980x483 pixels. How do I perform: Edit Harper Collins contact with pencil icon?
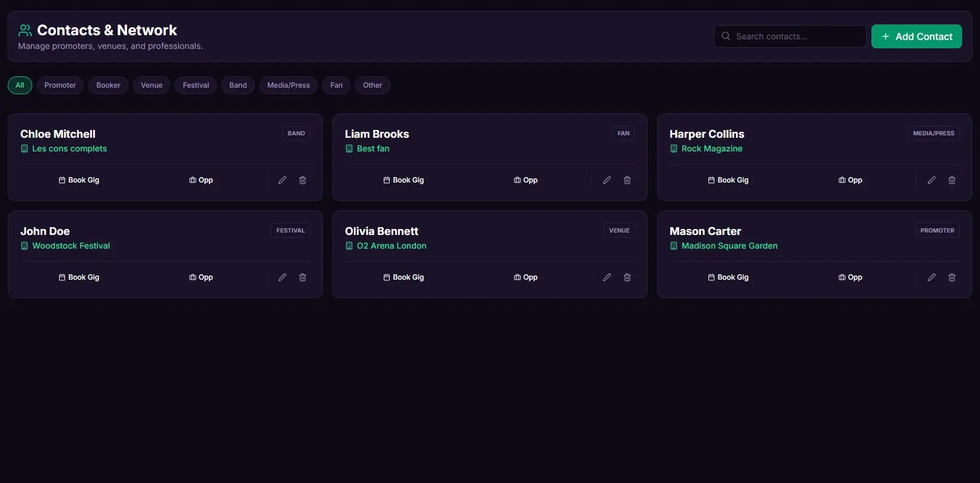[932, 180]
